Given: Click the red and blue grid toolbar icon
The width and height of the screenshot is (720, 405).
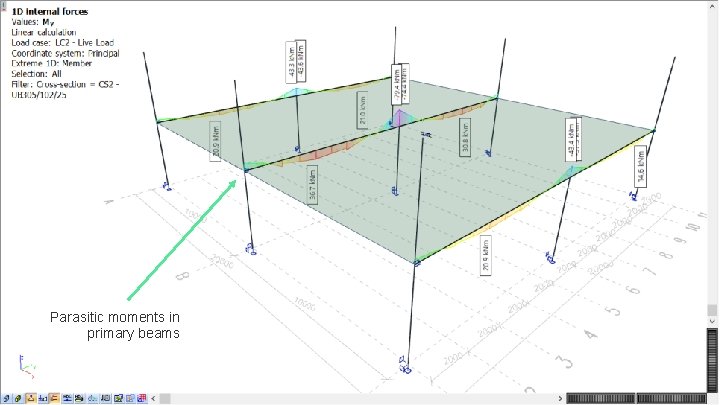Looking at the screenshot, I should (x=142, y=398).
